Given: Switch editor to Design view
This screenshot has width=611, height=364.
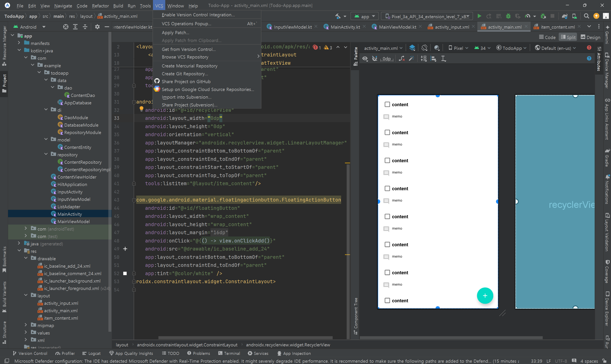Looking at the screenshot, I should click(x=590, y=37).
